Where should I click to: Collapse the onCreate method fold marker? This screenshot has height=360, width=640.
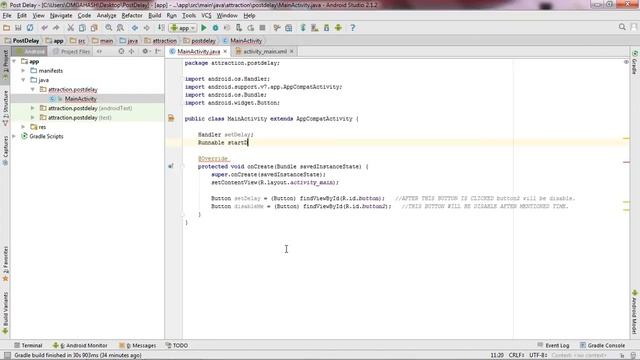point(183,166)
